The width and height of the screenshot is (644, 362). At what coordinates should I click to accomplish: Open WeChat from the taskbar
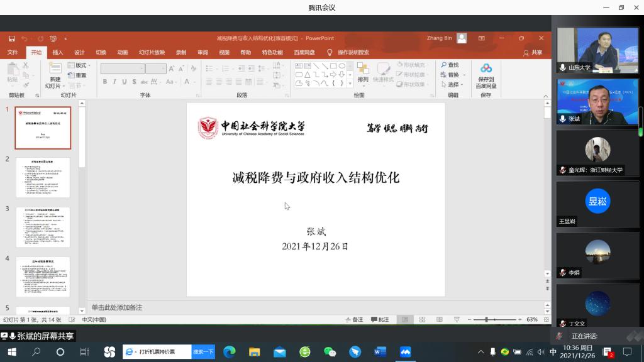coord(330,352)
